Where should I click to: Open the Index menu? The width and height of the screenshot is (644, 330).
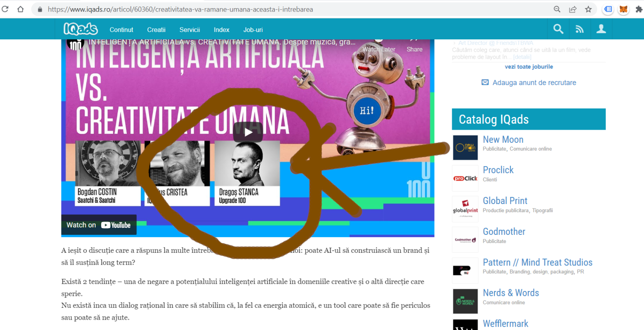tap(222, 30)
